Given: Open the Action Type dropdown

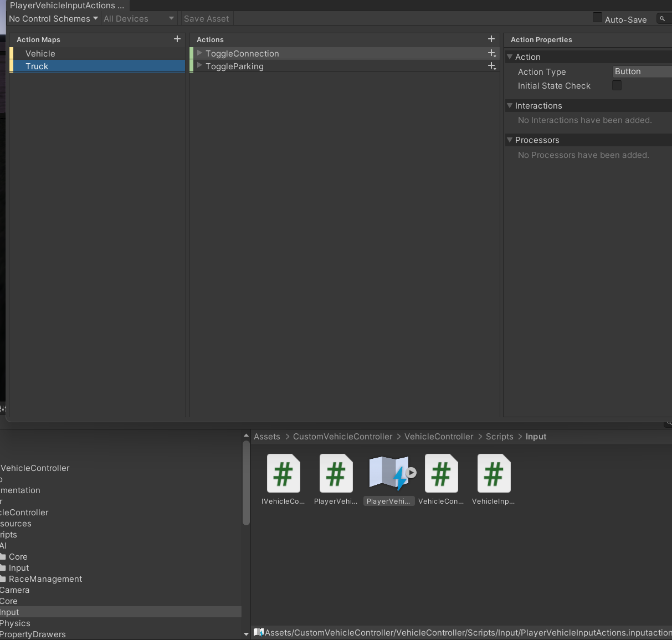Looking at the screenshot, I should tap(642, 71).
